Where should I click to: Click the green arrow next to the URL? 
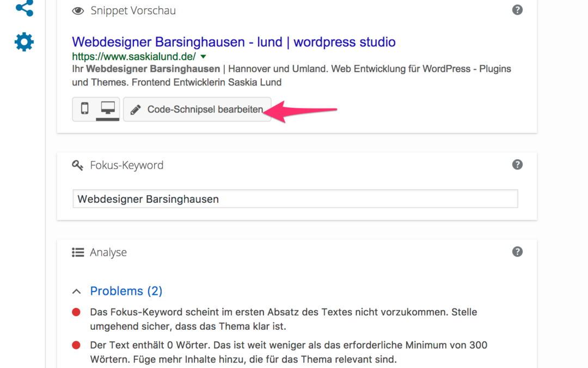(x=203, y=57)
